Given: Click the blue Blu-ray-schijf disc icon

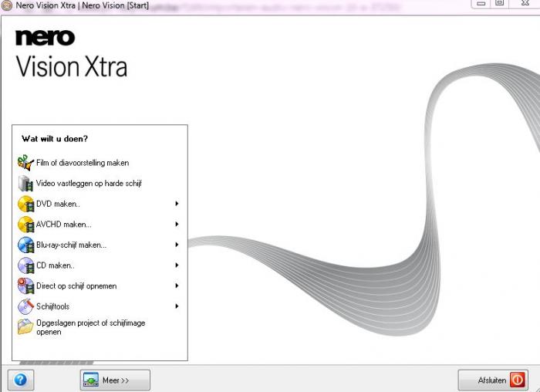Looking at the screenshot, I should 25,245.
